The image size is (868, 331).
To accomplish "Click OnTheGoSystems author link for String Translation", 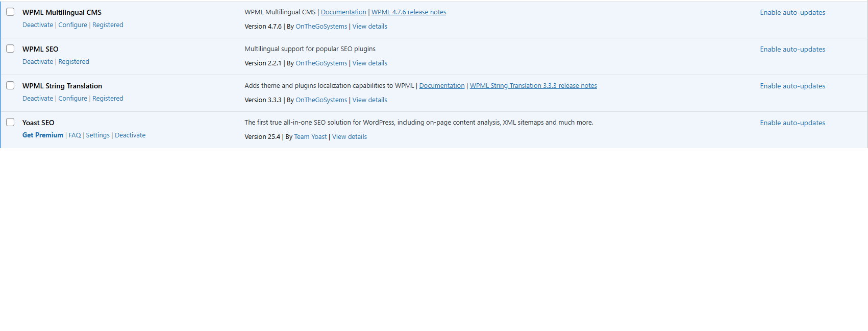I will click(321, 100).
